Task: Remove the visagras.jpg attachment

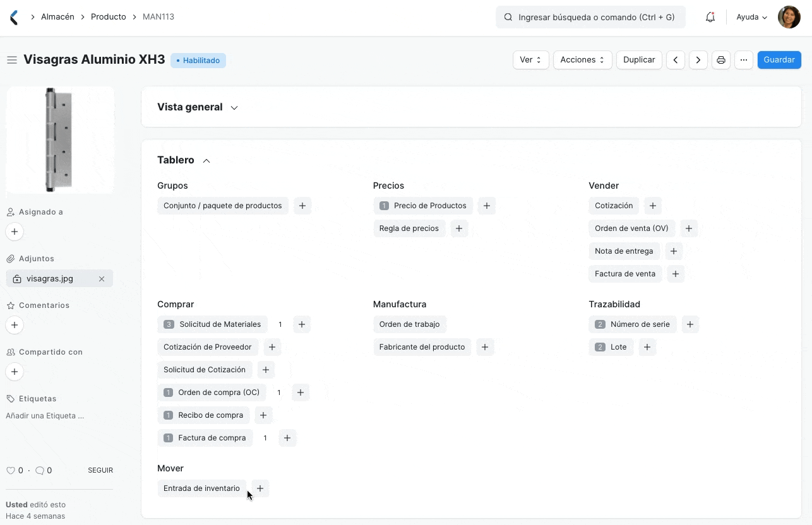Action: (102, 278)
